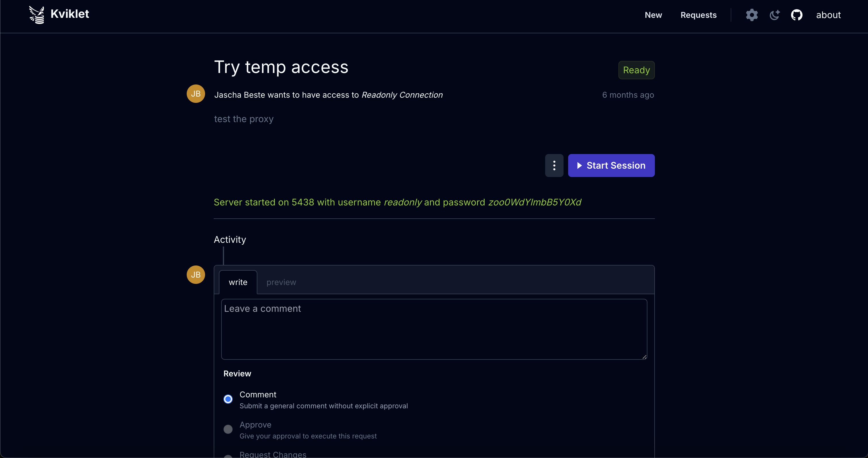Click the Readonly Connection name
Screen dimensions: 868x458
(x=402, y=95)
